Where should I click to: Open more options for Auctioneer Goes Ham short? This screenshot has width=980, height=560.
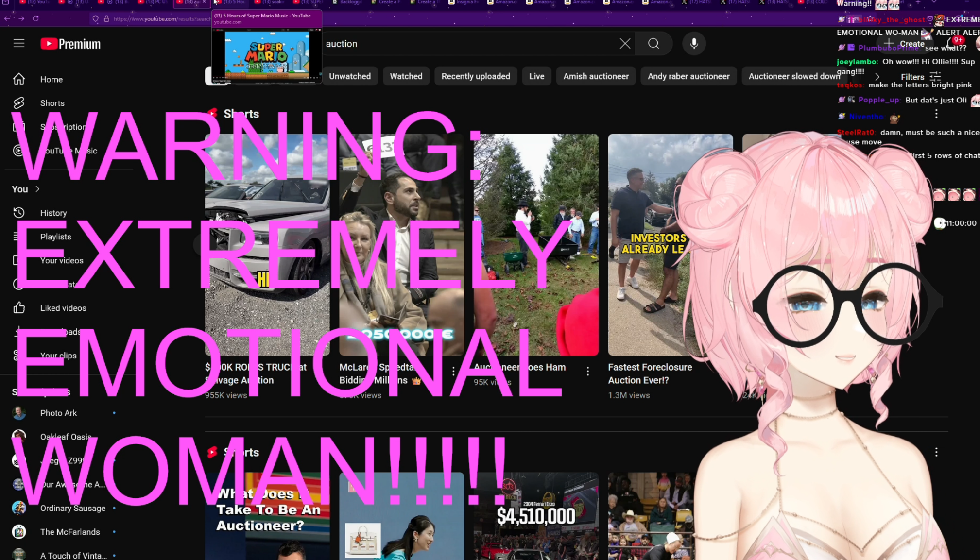pos(588,372)
